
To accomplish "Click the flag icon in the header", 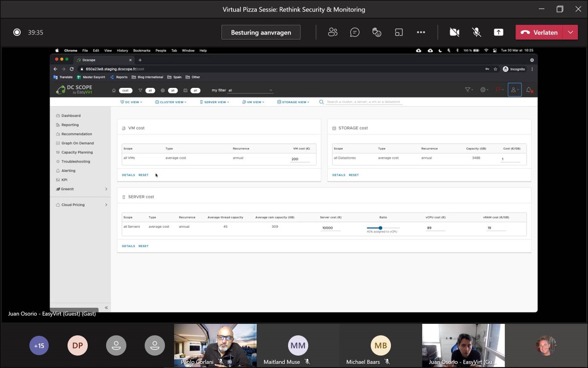I will coord(498,89).
